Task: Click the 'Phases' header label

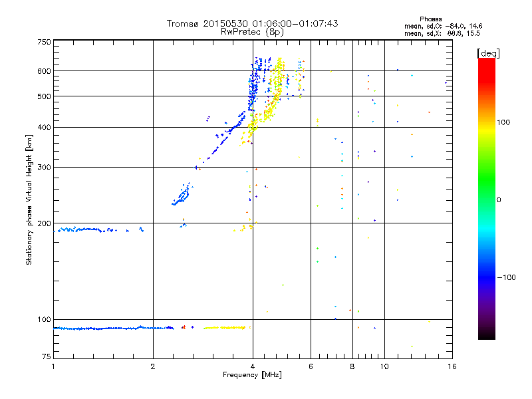Action: coord(430,19)
